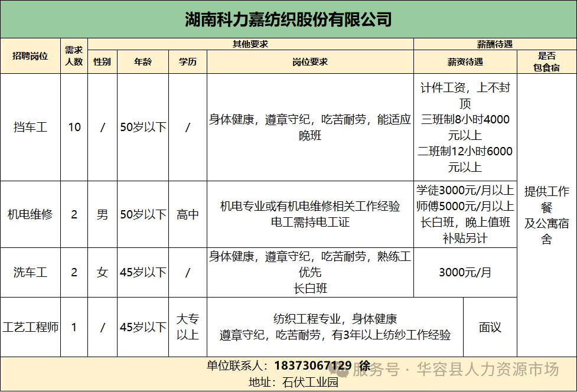Viewport: 577px width, 392px height.
Task: Select the 性别 column header
Action: point(102,62)
